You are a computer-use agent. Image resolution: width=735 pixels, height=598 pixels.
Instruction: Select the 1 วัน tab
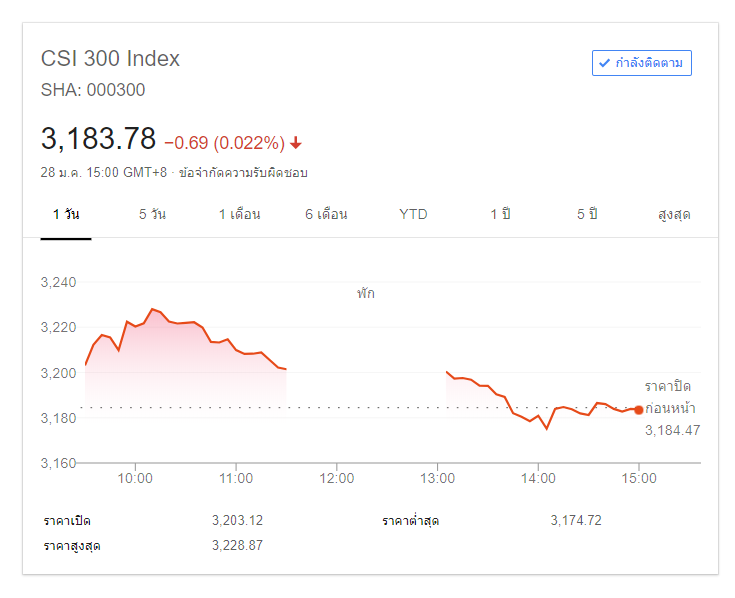click(66, 215)
